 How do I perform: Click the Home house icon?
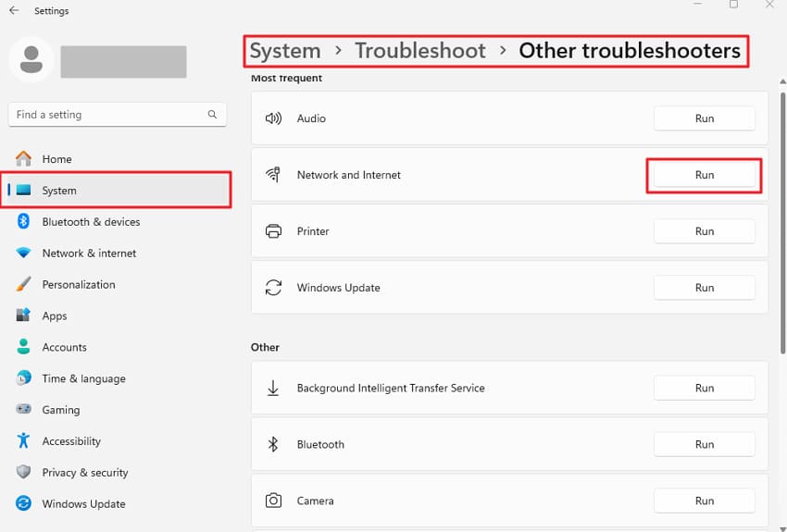[x=23, y=158]
